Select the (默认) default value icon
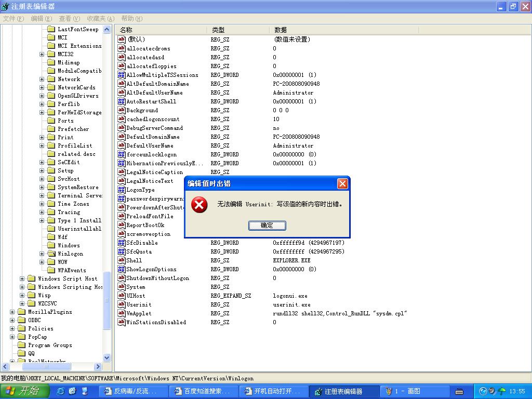This screenshot has height=399, width=532. (122, 39)
